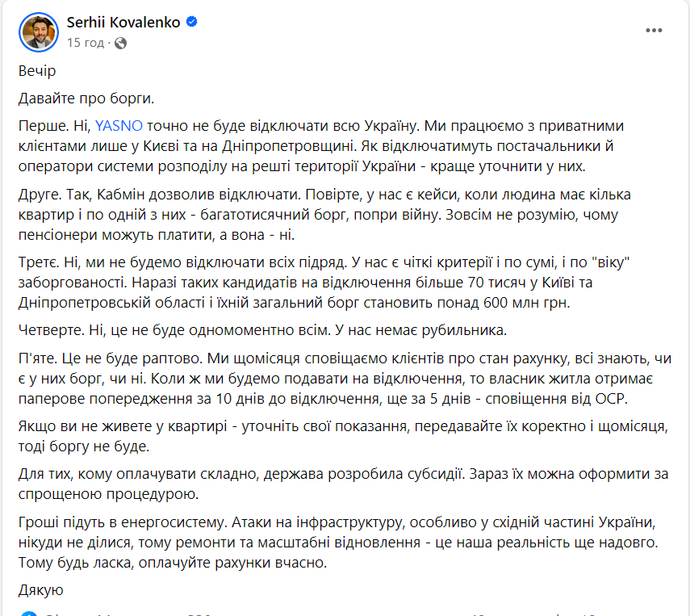Click the line 'Давайте про борги.'

[x=85, y=98]
